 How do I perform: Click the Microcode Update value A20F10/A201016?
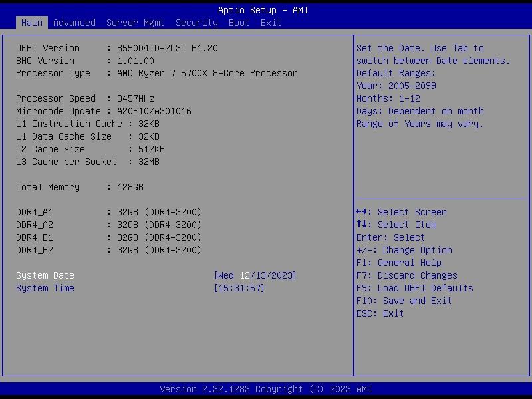[154, 111]
